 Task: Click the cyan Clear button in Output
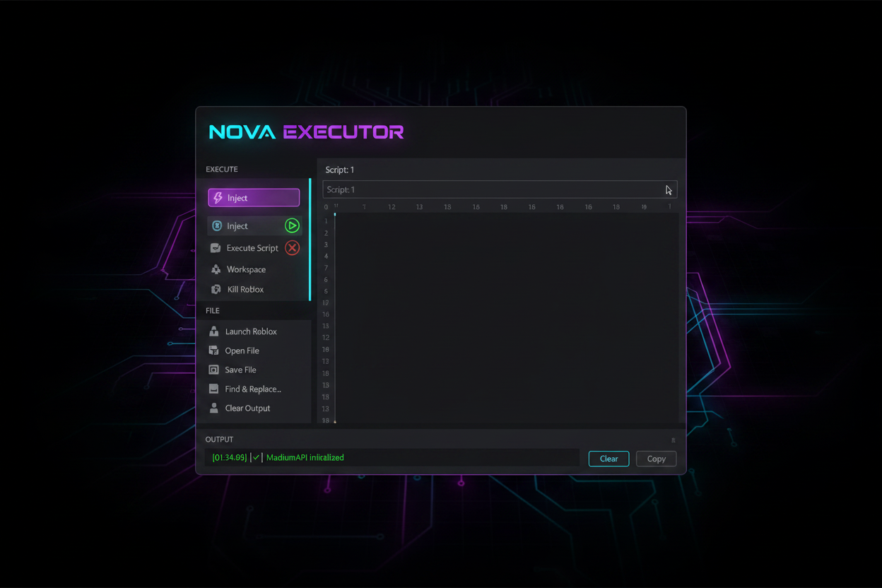(608, 459)
